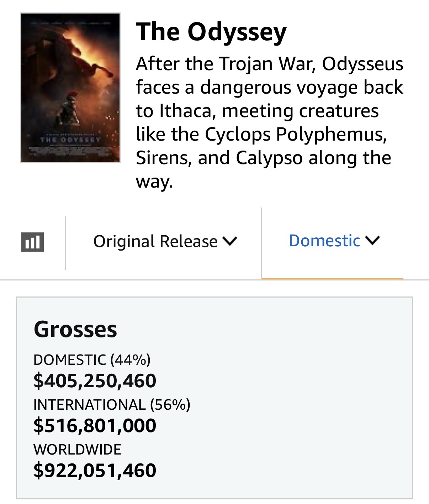Image resolution: width=429 pixels, height=504 pixels.
Task: Click the WORLDWIDE label
Action: 78,450
